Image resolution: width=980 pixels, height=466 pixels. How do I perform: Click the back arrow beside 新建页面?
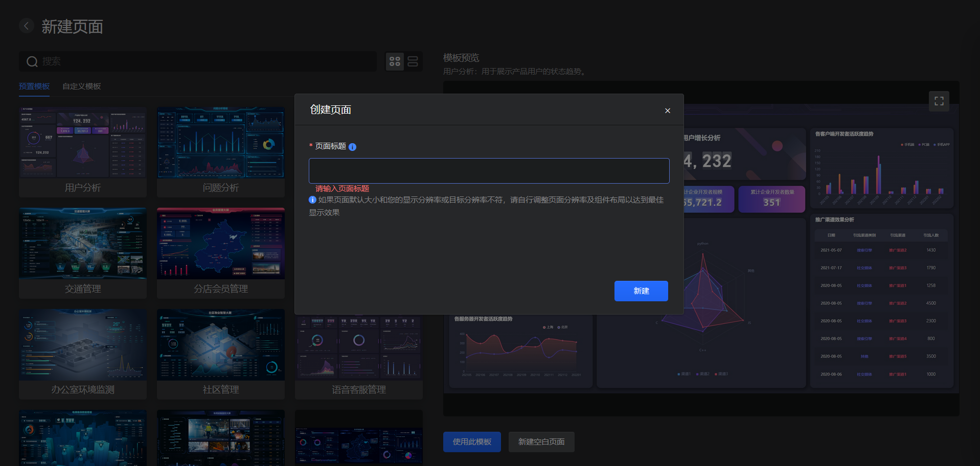(x=27, y=26)
